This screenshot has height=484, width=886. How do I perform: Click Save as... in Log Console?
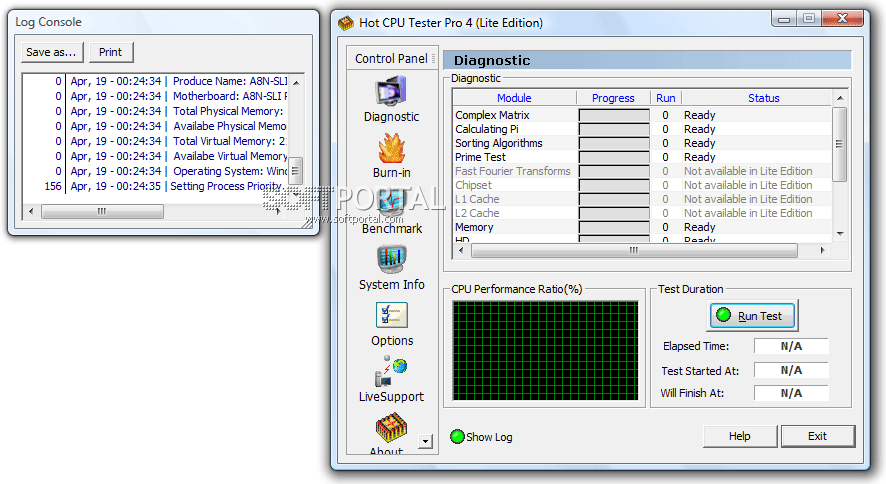51,52
